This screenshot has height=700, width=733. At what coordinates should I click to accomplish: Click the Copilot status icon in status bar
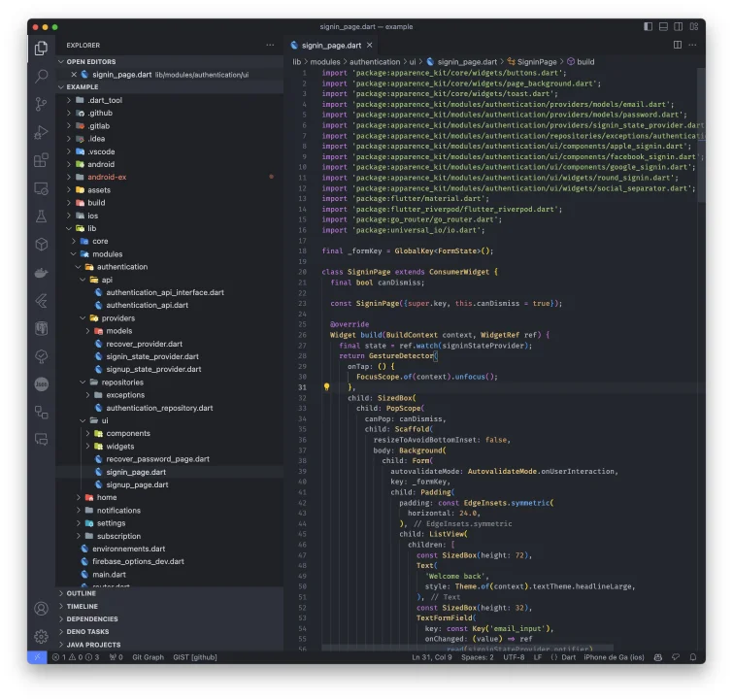coord(657,657)
